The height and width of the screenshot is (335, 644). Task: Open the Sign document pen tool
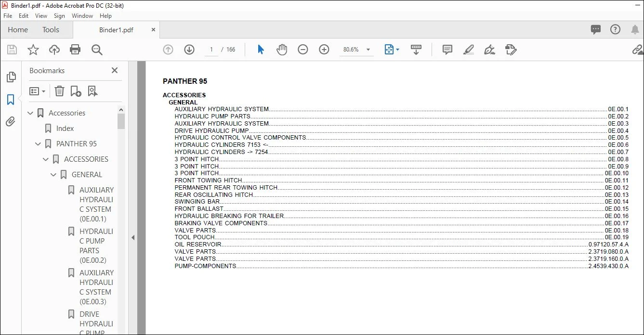(490, 50)
